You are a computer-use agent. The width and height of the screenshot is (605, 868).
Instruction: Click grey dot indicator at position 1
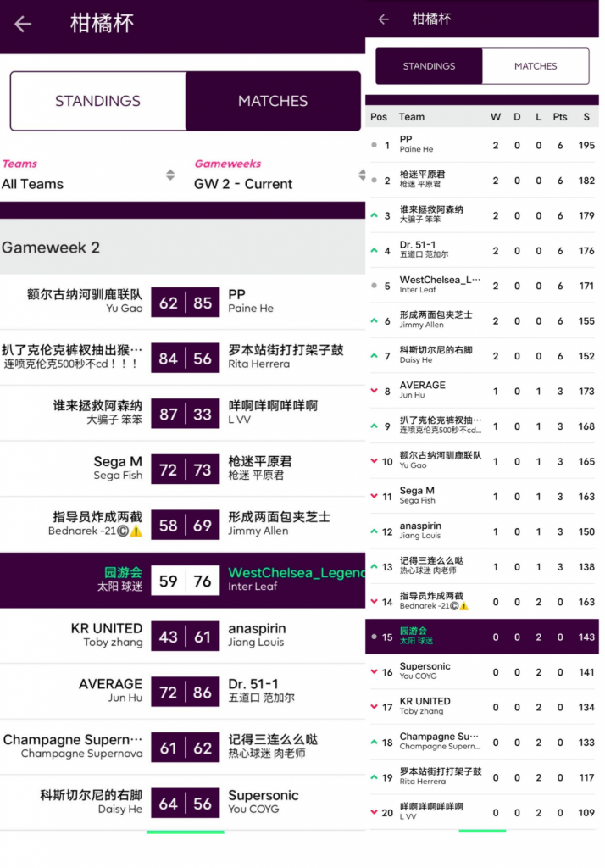(x=375, y=145)
